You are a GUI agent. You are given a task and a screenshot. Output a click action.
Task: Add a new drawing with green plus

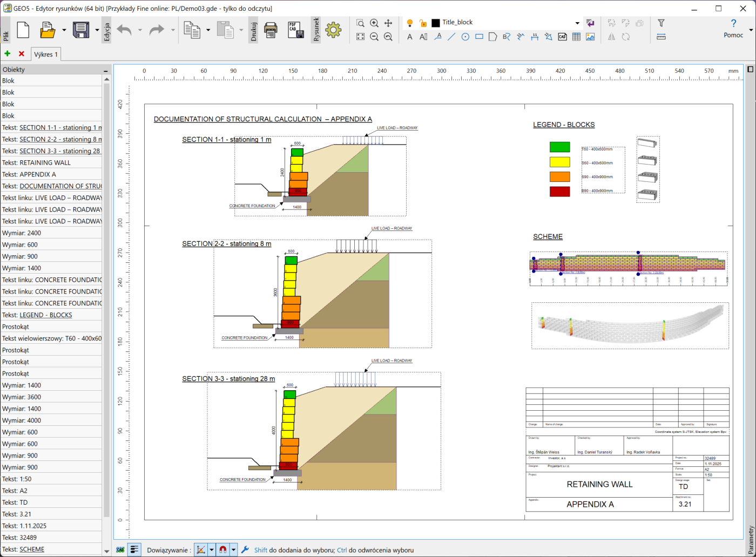8,54
